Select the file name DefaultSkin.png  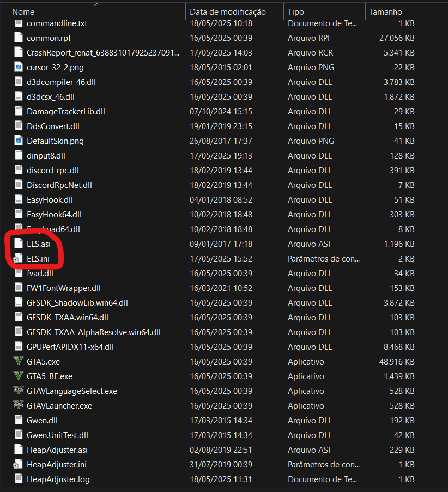(55, 141)
